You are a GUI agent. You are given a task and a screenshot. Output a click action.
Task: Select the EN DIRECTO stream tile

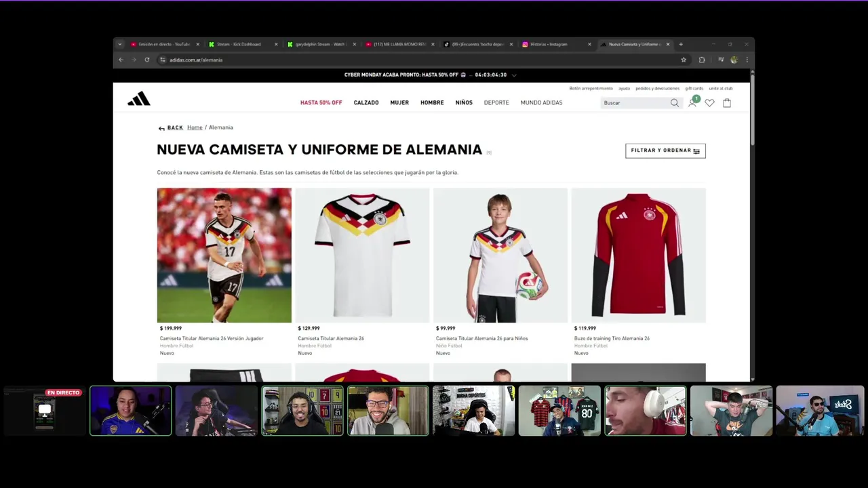(45, 411)
